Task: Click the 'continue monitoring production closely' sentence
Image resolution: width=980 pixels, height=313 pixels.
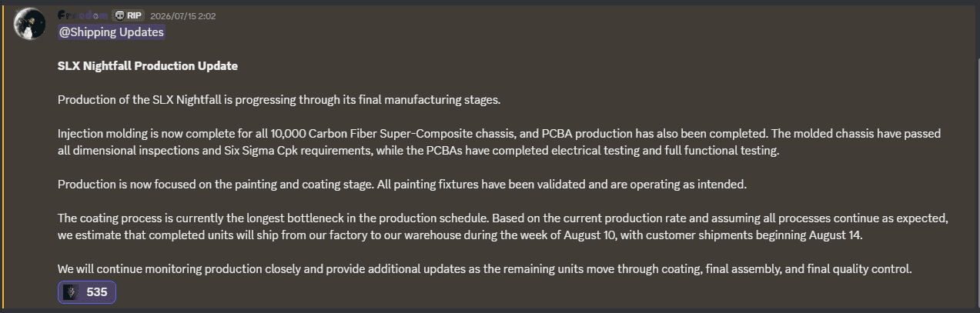Action: pos(485,269)
